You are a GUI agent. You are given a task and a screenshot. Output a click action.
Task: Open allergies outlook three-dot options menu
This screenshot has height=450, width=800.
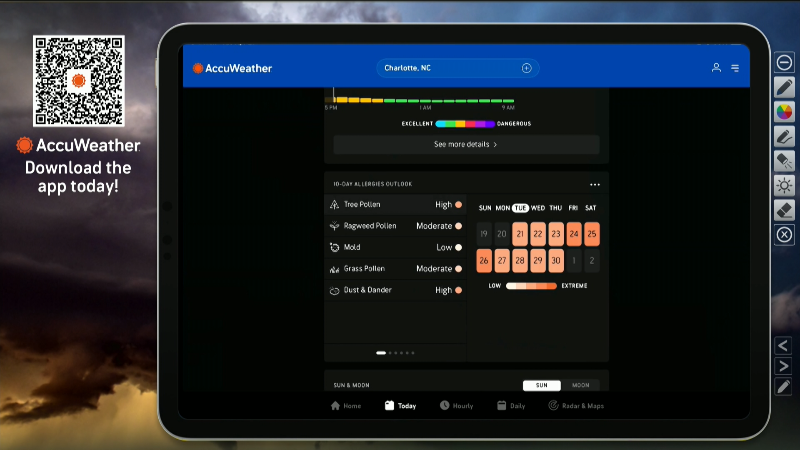595,184
